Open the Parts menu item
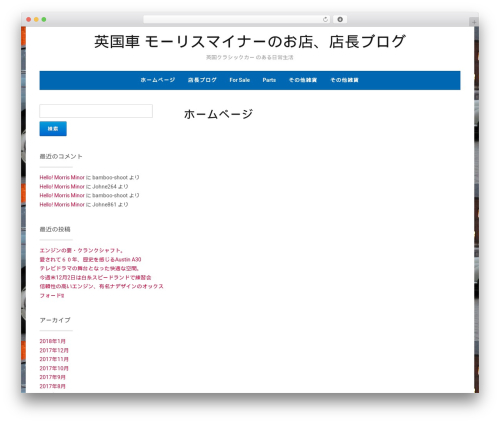Screen dimensions: 500x423 point(269,80)
